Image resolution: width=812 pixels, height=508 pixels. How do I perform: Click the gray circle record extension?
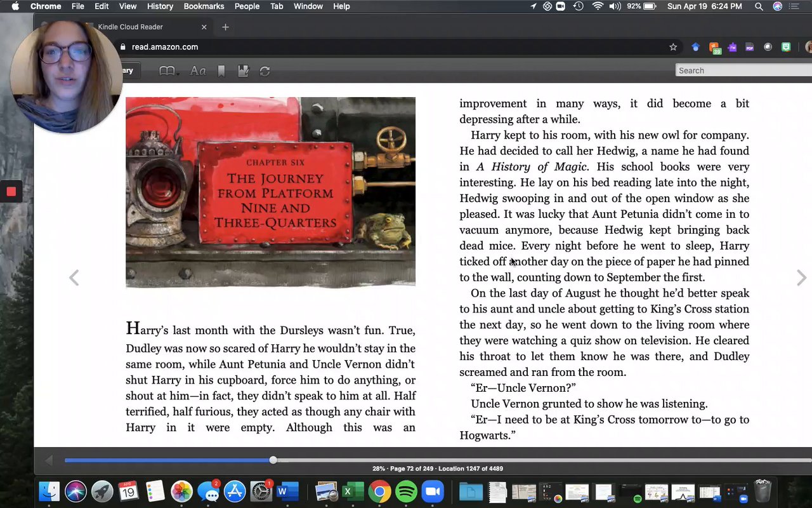point(768,47)
